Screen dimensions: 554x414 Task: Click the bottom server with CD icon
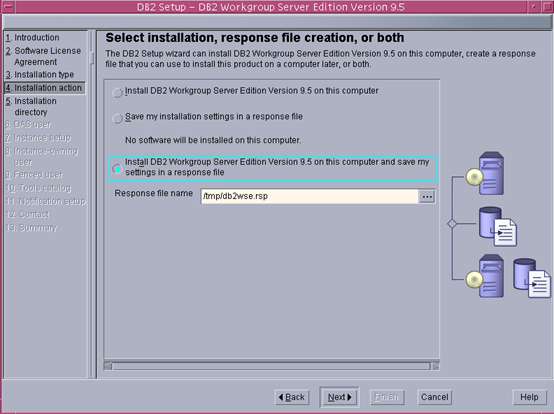[485, 276]
